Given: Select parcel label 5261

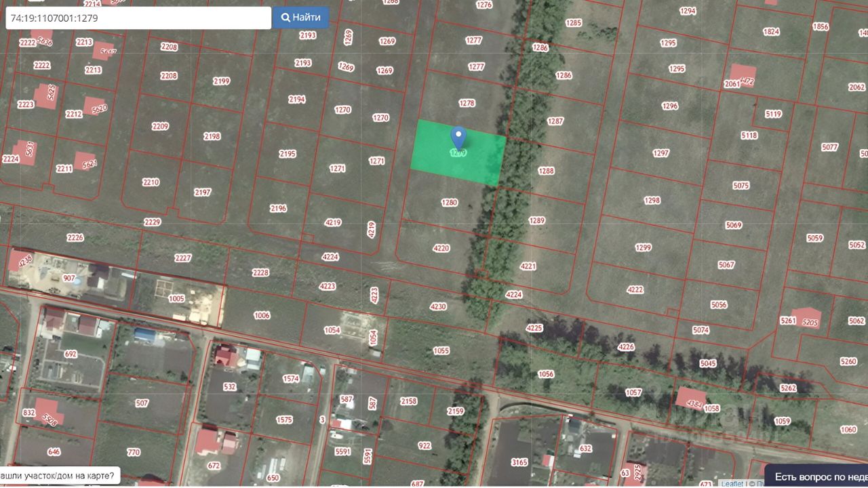Looking at the screenshot, I should (788, 321).
